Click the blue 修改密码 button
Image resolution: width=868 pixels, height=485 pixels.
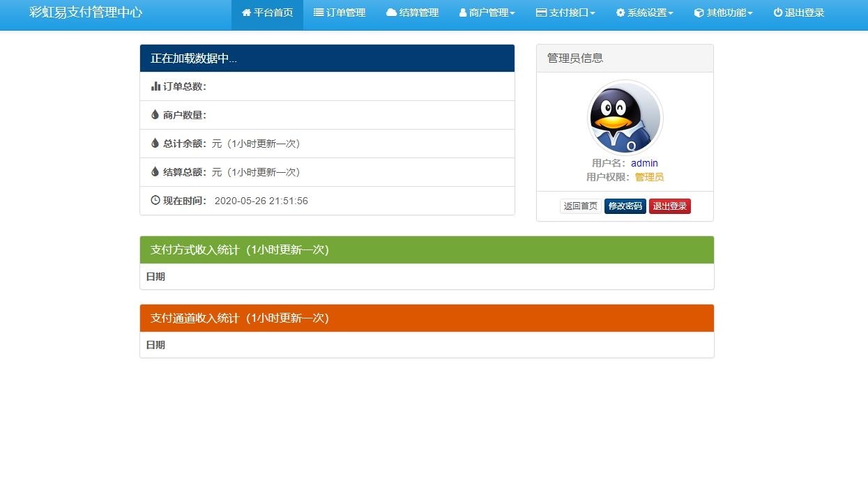pyautogui.click(x=625, y=206)
